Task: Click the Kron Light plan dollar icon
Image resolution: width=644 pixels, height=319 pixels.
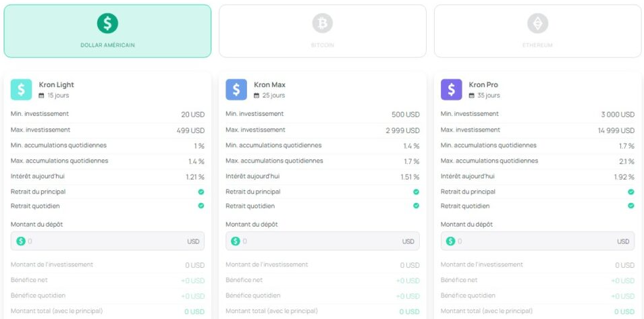Action: pyautogui.click(x=22, y=90)
